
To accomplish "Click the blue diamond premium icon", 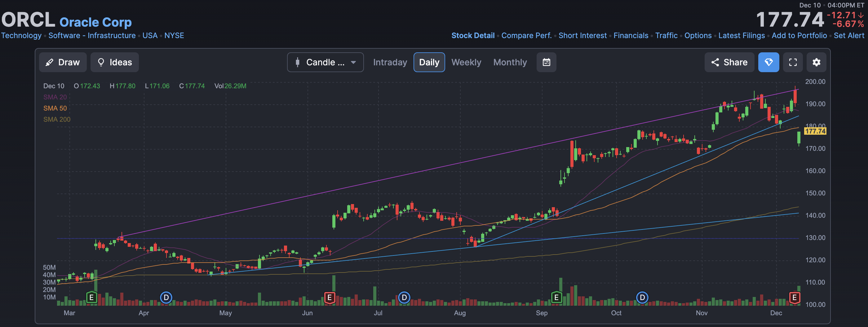I will tap(768, 62).
